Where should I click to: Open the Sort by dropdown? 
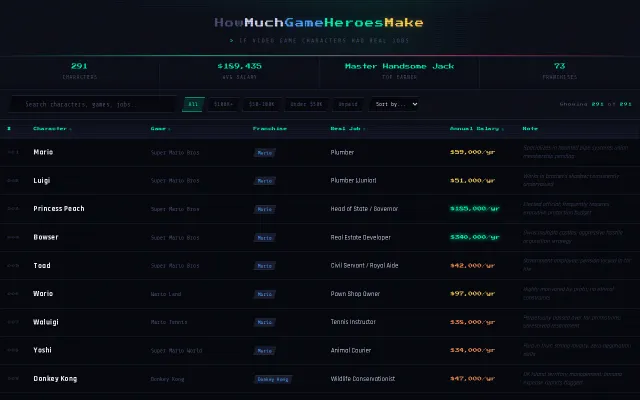pyautogui.click(x=394, y=104)
